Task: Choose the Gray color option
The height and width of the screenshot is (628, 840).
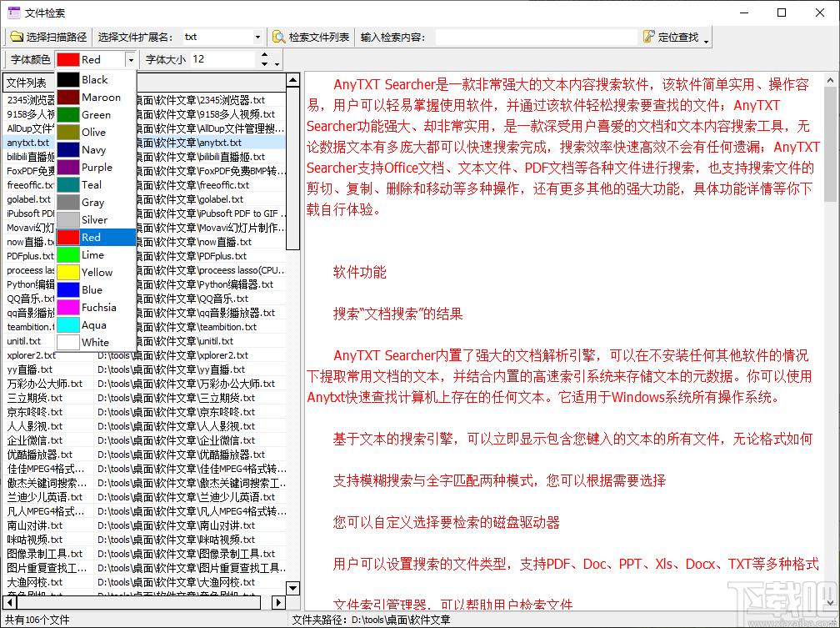Action: point(96,203)
